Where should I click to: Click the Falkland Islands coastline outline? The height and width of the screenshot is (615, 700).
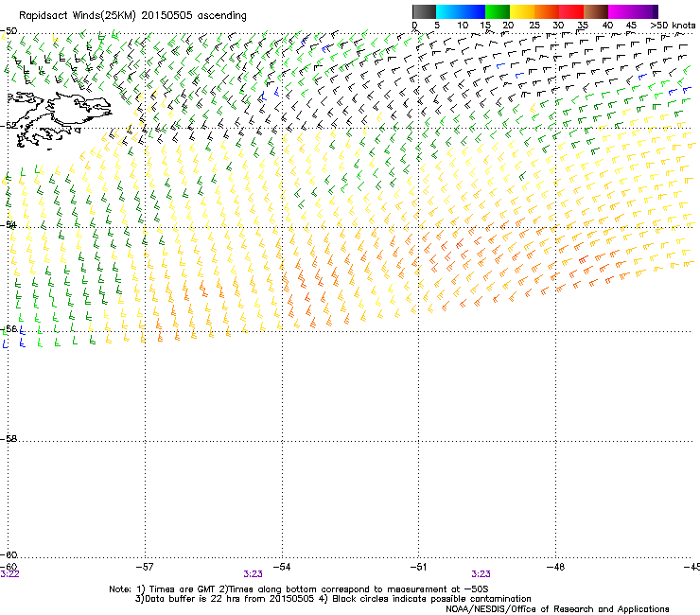(60, 120)
